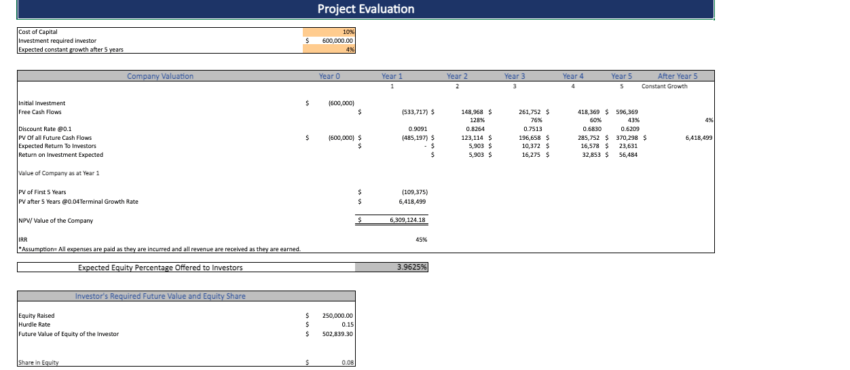Click the 250,000.00 Equity Raised value

337,315
